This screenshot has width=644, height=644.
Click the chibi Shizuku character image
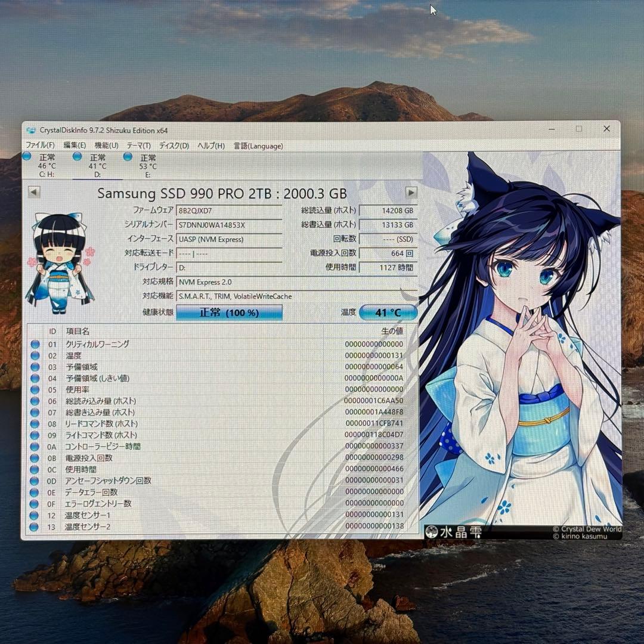(x=60, y=264)
